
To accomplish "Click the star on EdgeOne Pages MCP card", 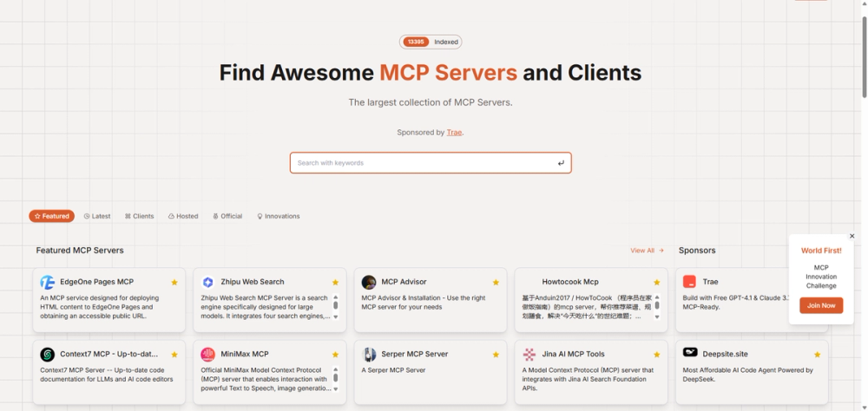I will coord(174,282).
